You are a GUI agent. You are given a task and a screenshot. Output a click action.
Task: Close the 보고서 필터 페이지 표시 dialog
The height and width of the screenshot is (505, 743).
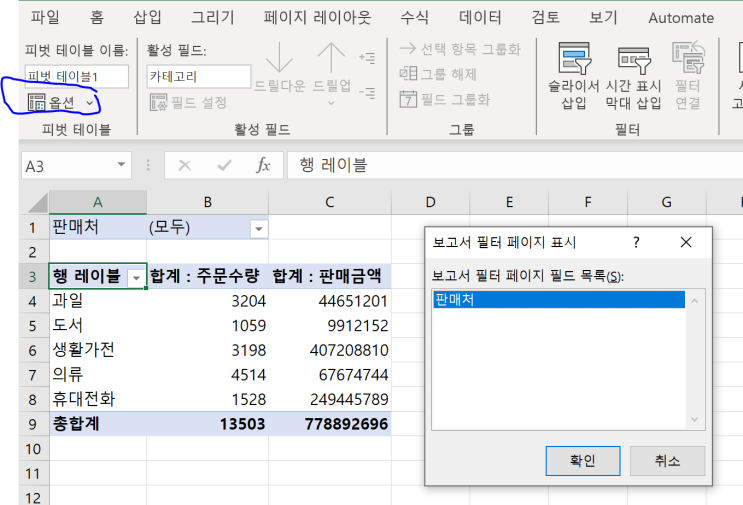(x=686, y=243)
